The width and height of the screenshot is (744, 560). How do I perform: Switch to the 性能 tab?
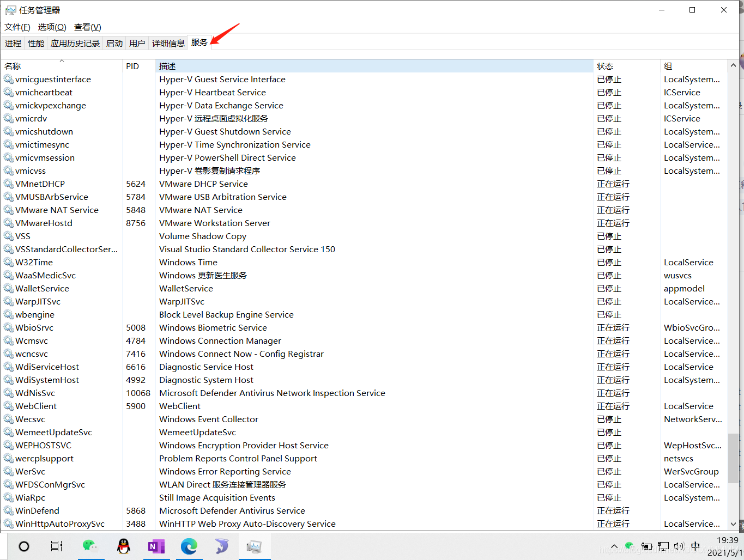point(36,43)
